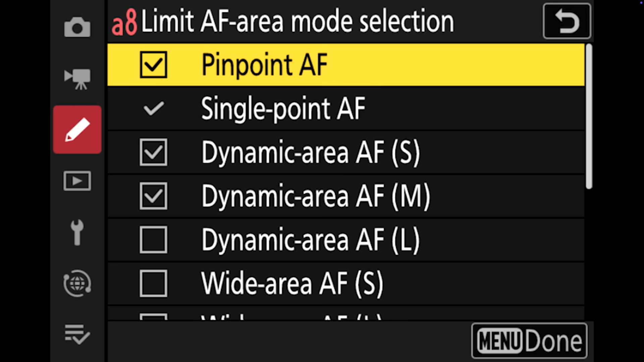Select the Custom Settings pencil icon
Viewport: 644px width, 362px height.
77,130
